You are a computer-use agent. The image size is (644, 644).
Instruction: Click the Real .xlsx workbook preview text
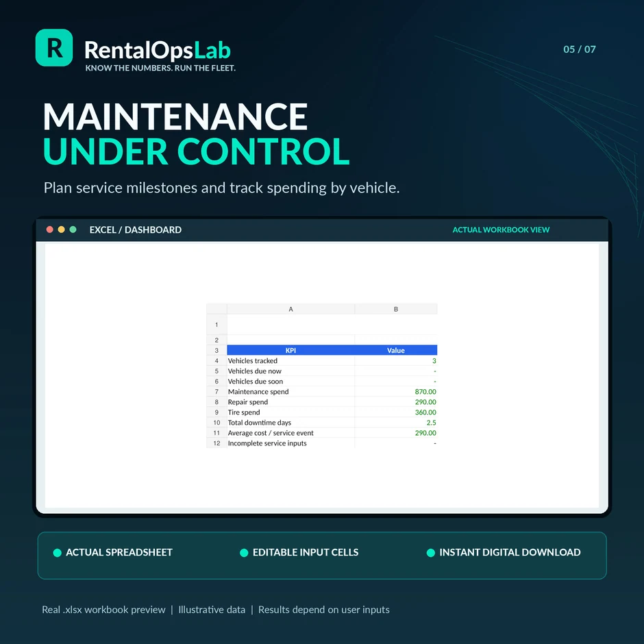click(103, 610)
